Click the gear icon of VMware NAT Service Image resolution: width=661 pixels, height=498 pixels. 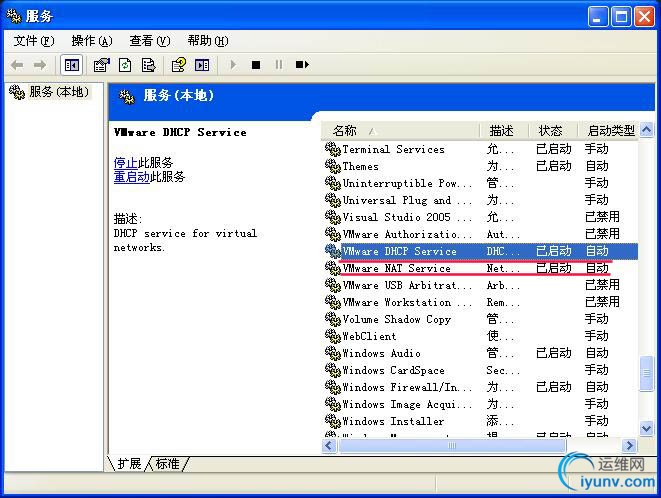[333, 268]
